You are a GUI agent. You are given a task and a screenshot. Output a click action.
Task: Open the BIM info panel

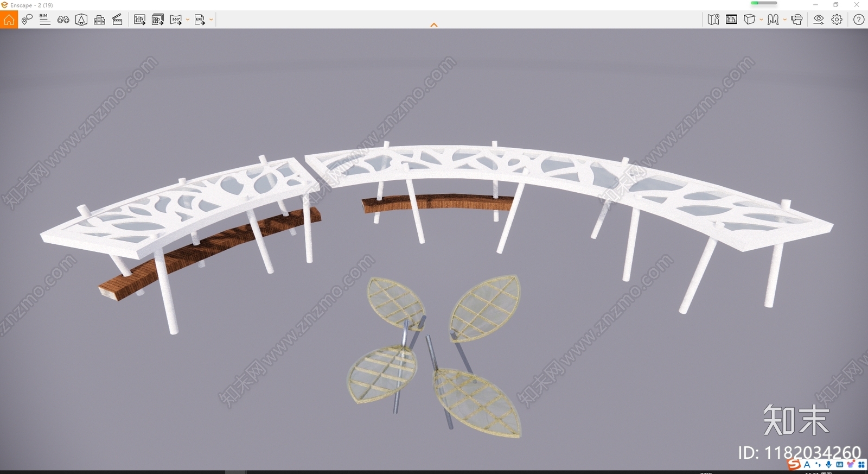(45, 20)
